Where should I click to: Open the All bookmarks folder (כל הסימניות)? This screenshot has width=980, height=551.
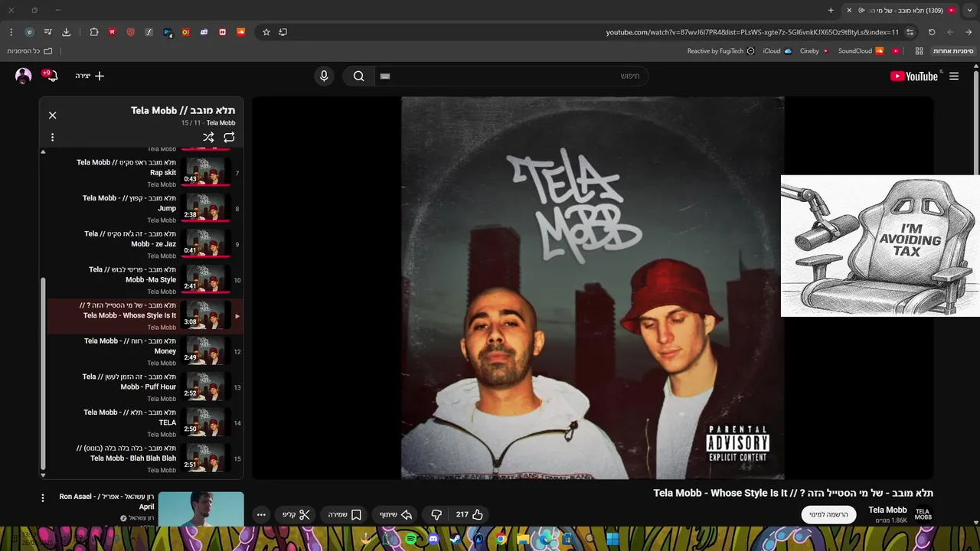click(x=29, y=51)
